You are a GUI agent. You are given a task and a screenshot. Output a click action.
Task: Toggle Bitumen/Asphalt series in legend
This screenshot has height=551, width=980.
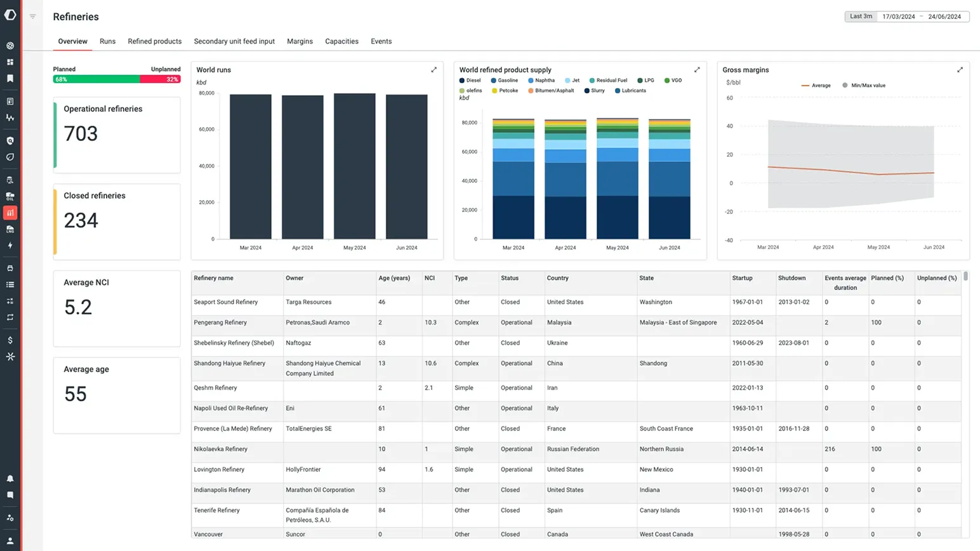pyautogui.click(x=551, y=91)
